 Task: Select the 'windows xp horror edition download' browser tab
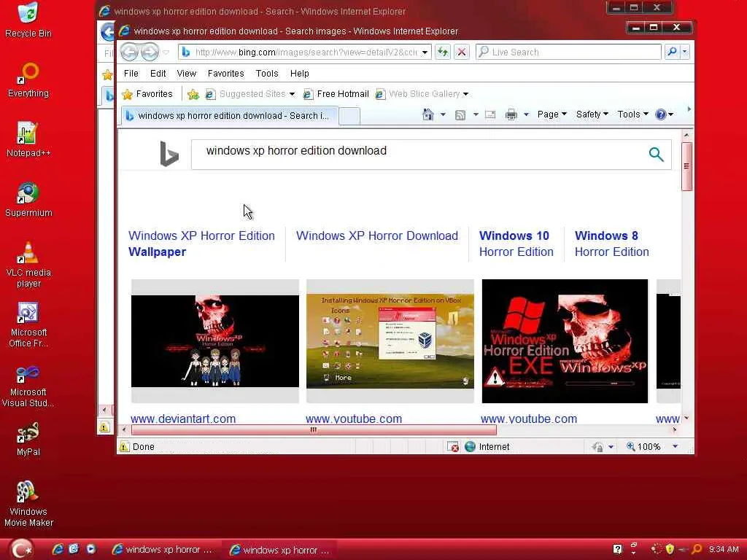pos(230,116)
